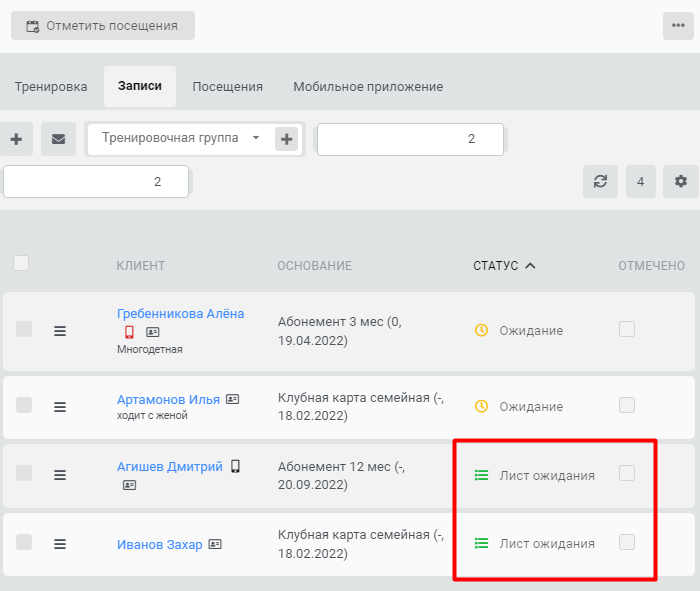700x591 pixels.
Task: Click green waiting-list icon for Иванов Захар
Action: (481, 543)
